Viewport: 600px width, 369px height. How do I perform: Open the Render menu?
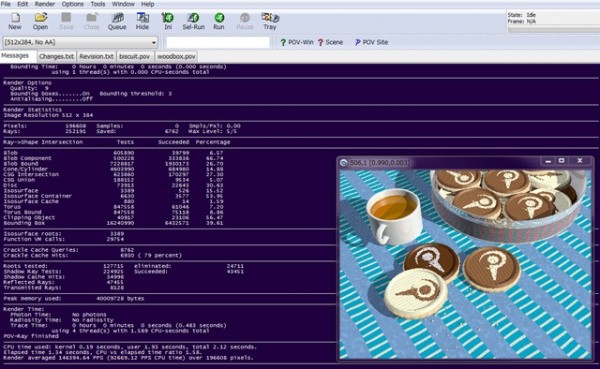[45, 4]
